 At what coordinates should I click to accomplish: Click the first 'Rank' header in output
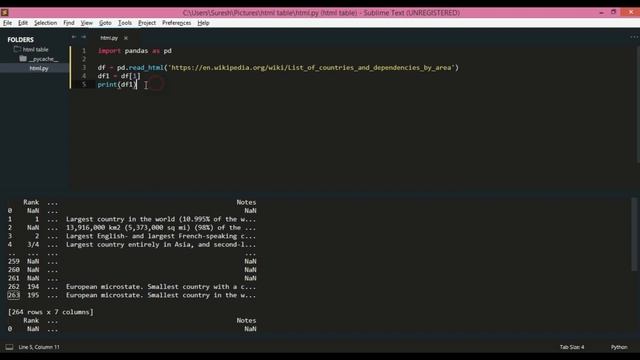click(31, 202)
